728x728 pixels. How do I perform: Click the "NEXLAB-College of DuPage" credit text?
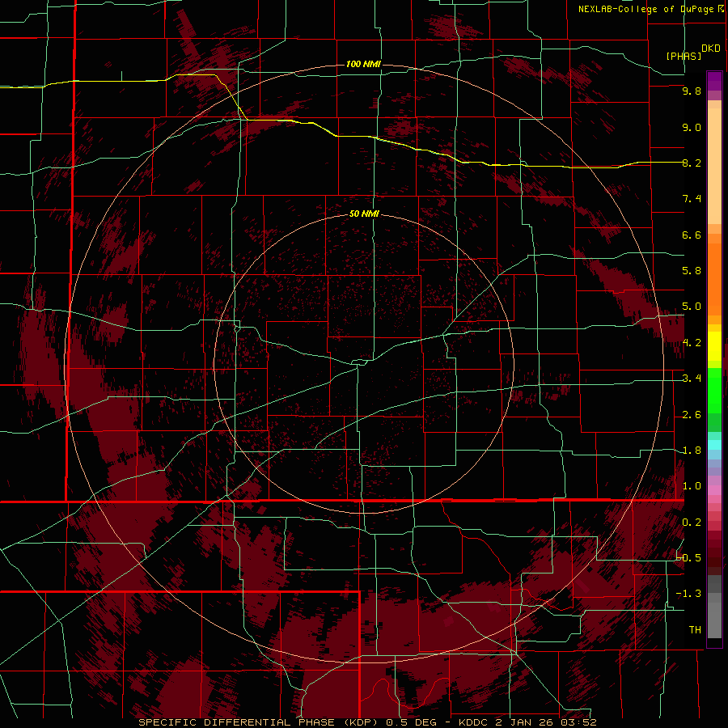(x=646, y=9)
